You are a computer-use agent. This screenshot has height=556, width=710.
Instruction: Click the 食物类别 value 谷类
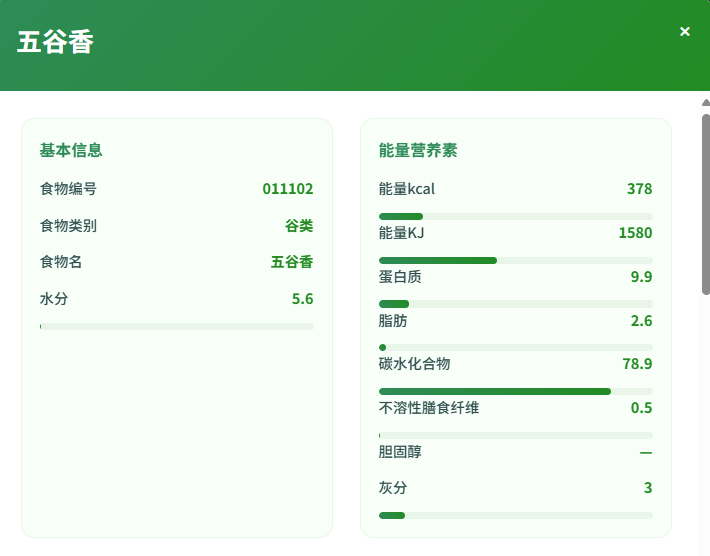299,225
